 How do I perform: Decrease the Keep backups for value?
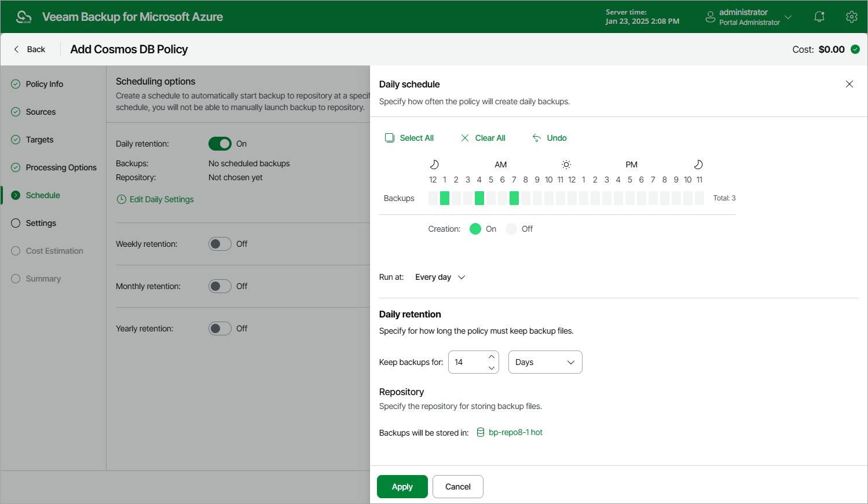click(x=492, y=368)
